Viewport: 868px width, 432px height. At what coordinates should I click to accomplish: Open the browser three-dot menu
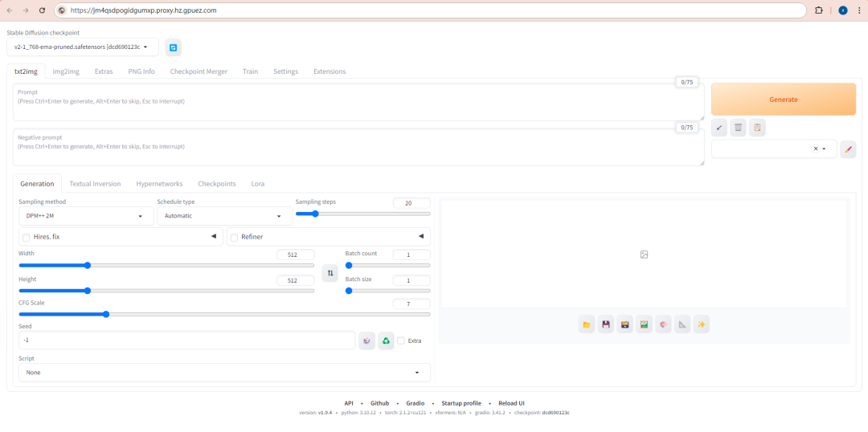click(x=858, y=10)
